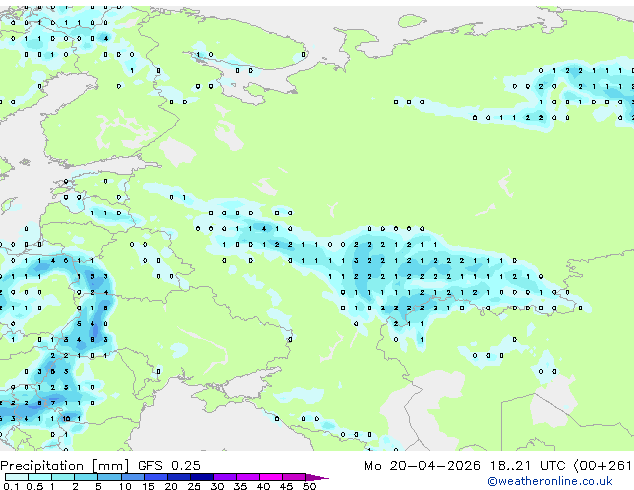Screen dimensions: 634x490
Task: Click the legend scale label '25'
Action: tap(194, 486)
